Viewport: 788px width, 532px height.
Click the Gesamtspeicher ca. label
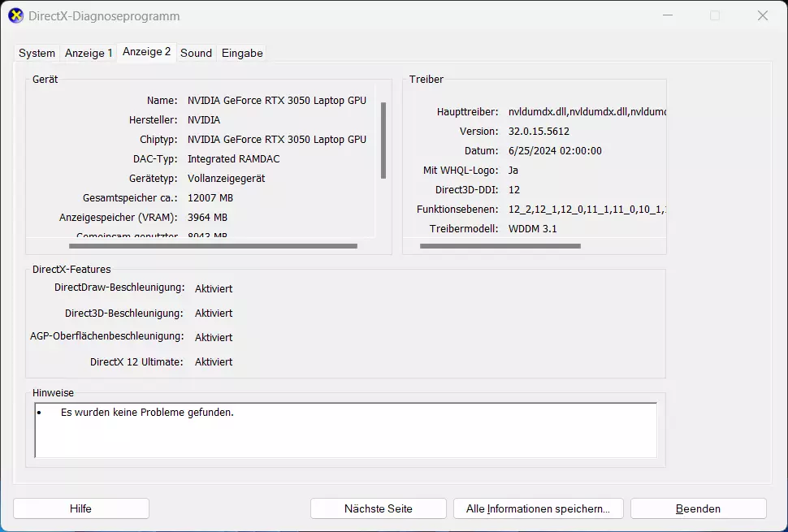pos(130,198)
